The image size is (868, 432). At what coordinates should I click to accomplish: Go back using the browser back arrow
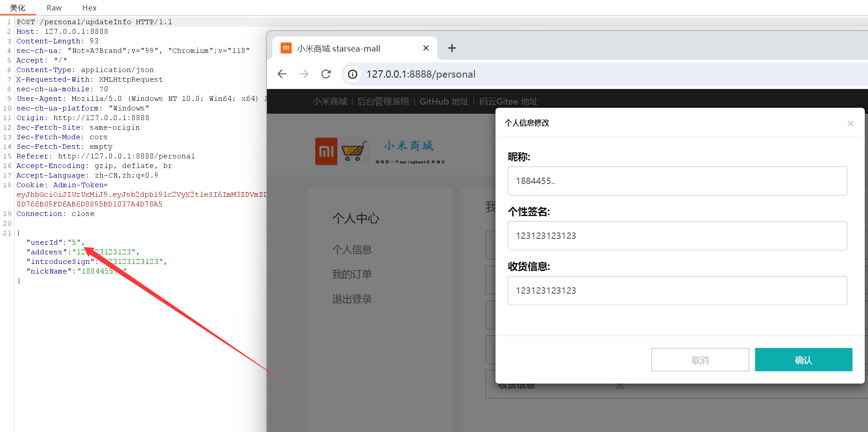click(282, 74)
